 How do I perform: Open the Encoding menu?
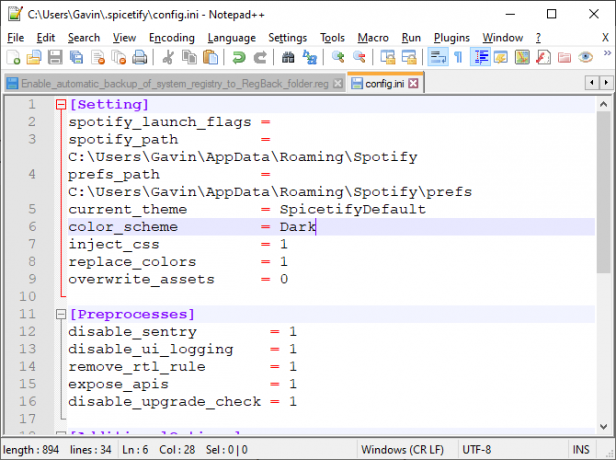click(172, 38)
